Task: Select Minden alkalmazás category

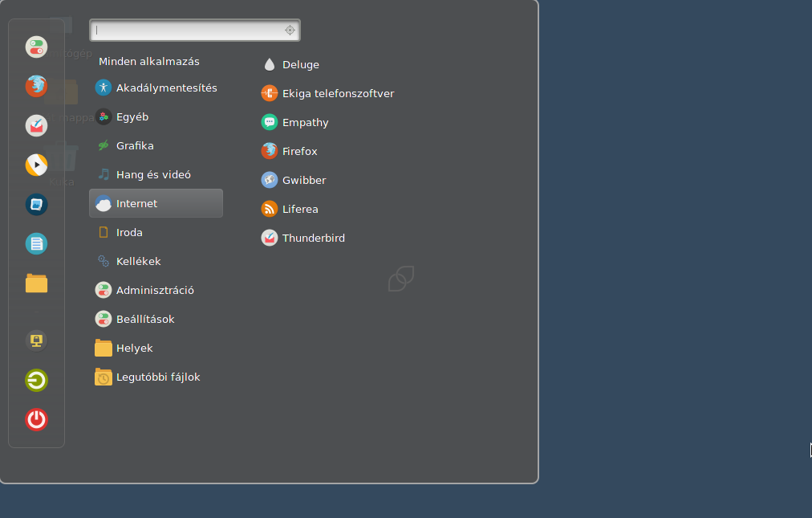Action: [x=149, y=61]
